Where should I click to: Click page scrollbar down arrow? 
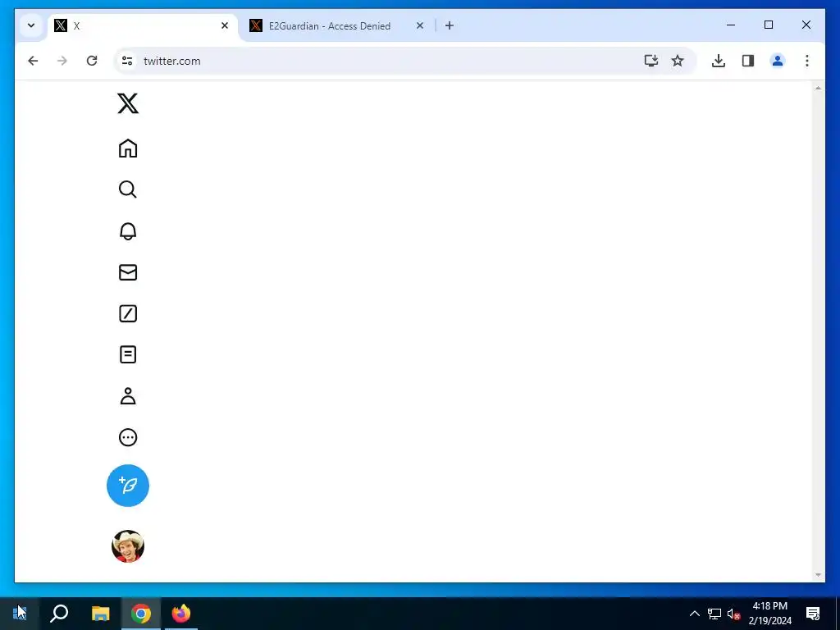pos(818,575)
